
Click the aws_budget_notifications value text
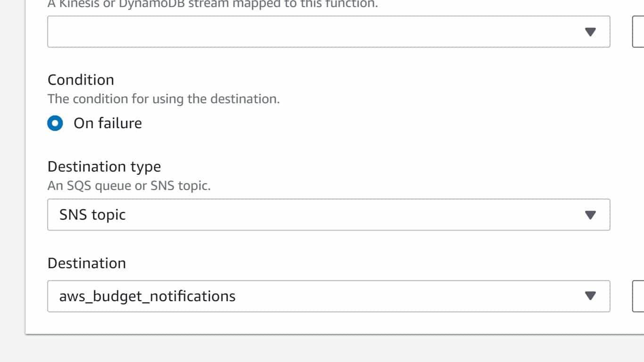[147, 296]
